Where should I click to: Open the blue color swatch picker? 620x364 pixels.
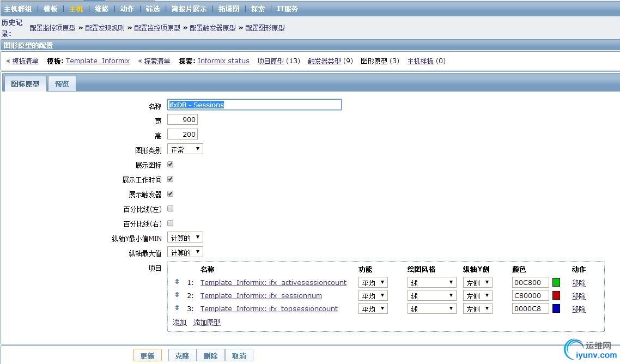point(556,308)
